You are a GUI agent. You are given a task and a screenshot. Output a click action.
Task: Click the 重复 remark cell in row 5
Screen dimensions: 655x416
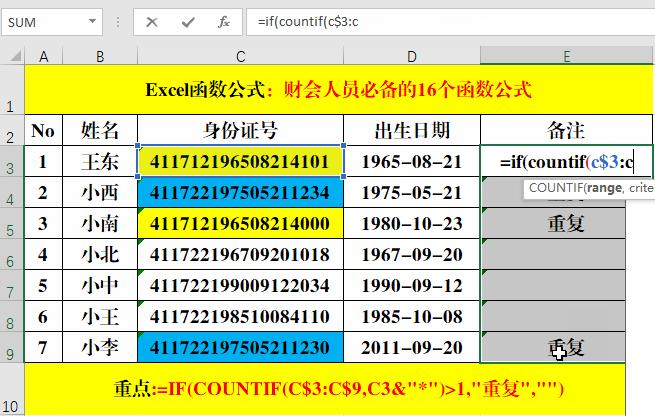pyautogui.click(x=553, y=223)
